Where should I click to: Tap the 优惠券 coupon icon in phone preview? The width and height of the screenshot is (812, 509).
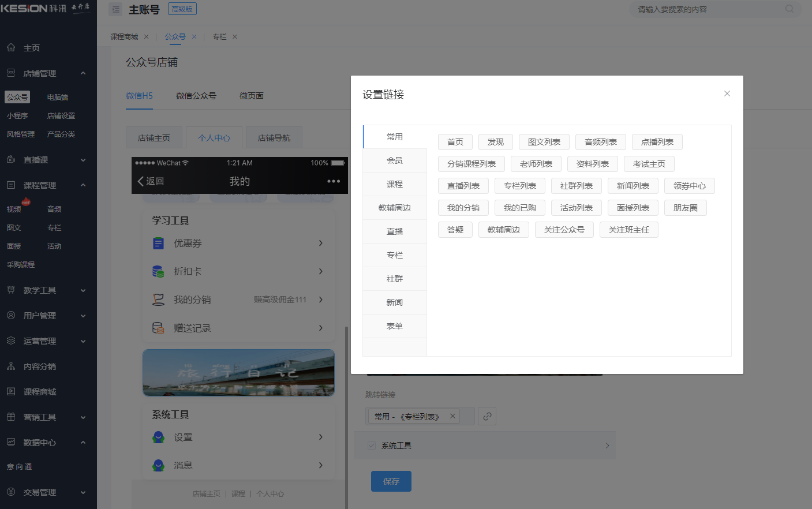click(158, 243)
